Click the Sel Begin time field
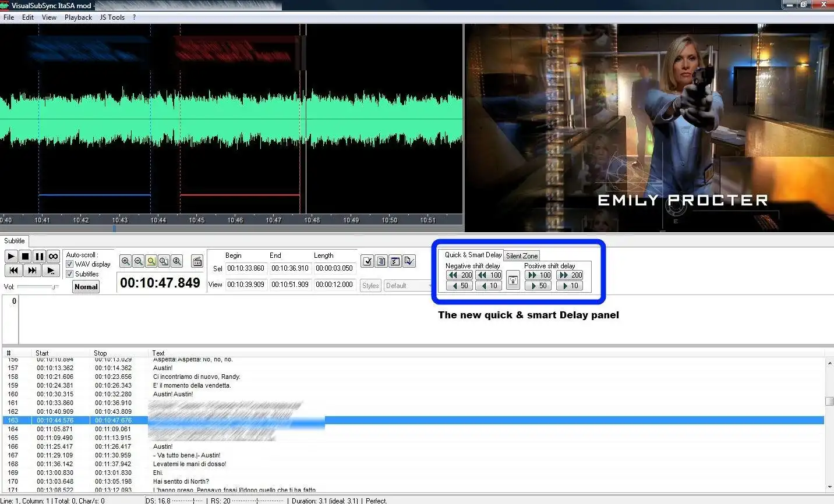Image resolution: width=834 pixels, height=504 pixels. (246, 268)
